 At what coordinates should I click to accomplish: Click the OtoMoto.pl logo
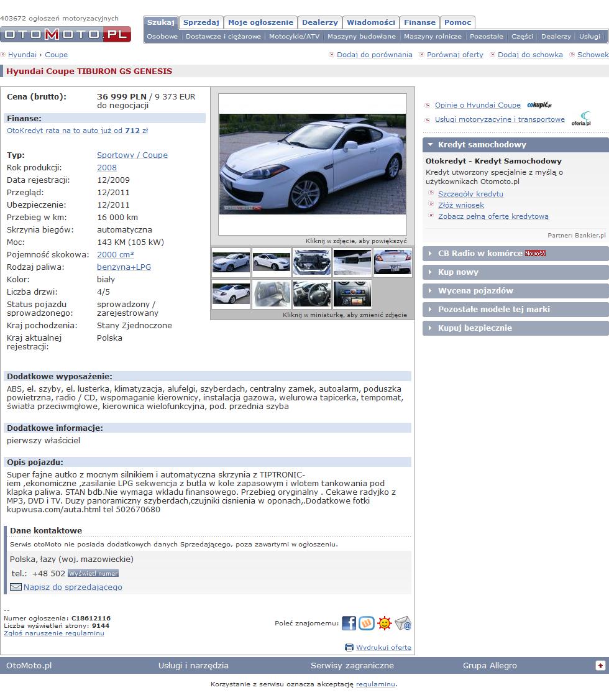(x=66, y=34)
